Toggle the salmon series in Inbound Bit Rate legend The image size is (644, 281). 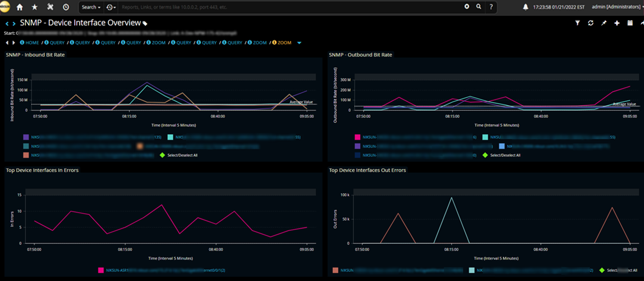[89, 155]
